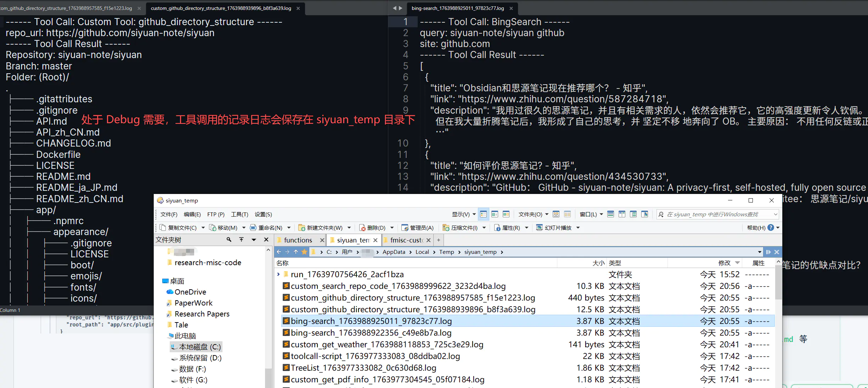The width and height of the screenshot is (868, 388).
Task: Click the 管理员(A) administrator icon
Action: tap(405, 228)
